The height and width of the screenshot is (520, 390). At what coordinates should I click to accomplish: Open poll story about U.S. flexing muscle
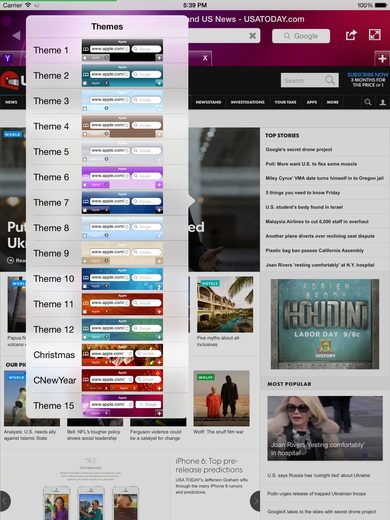311,164
